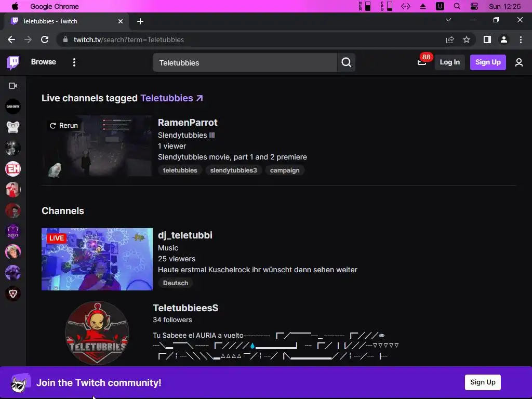The image size is (532, 399).
Task: Select the Deutsch tag chip
Action: [x=176, y=283]
